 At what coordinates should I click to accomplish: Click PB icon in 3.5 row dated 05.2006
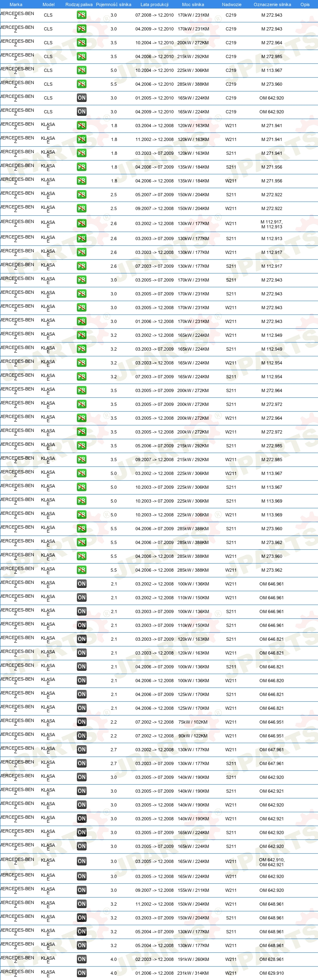(x=82, y=446)
